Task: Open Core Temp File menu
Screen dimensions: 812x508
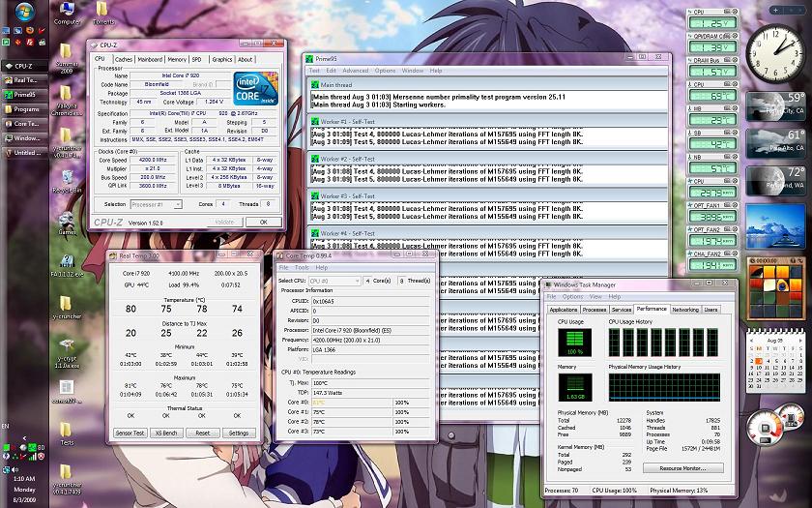Action: tap(284, 267)
